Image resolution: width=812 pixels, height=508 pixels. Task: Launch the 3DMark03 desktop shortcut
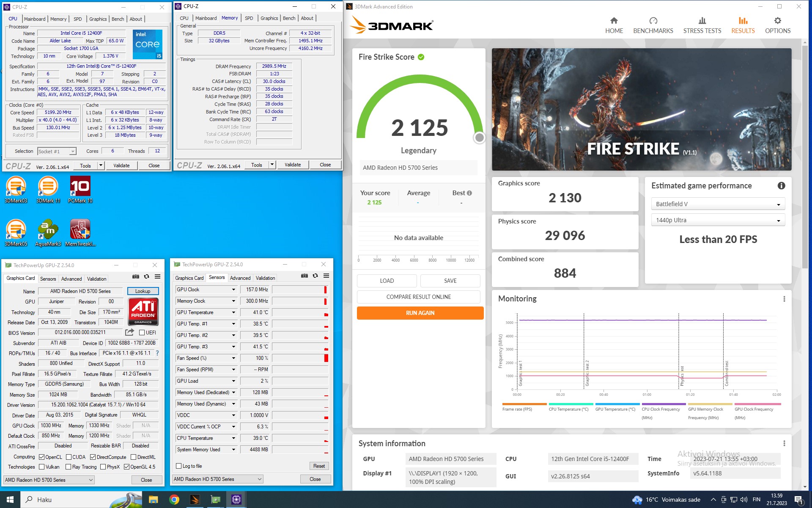point(16,190)
